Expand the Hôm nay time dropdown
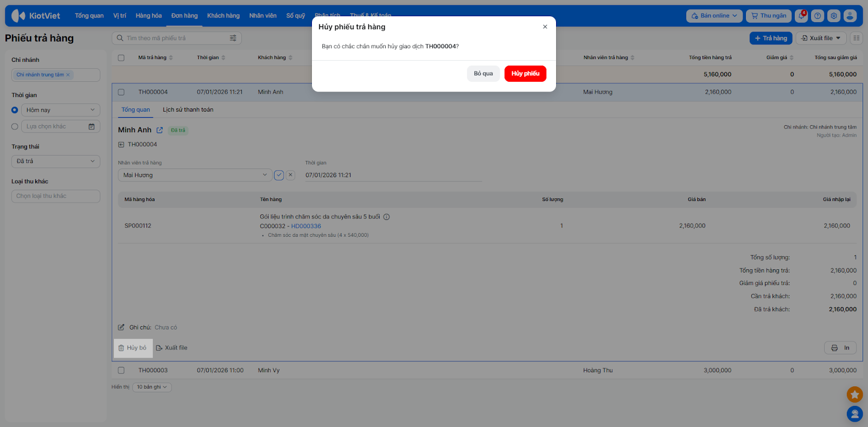868x427 pixels. coord(61,110)
